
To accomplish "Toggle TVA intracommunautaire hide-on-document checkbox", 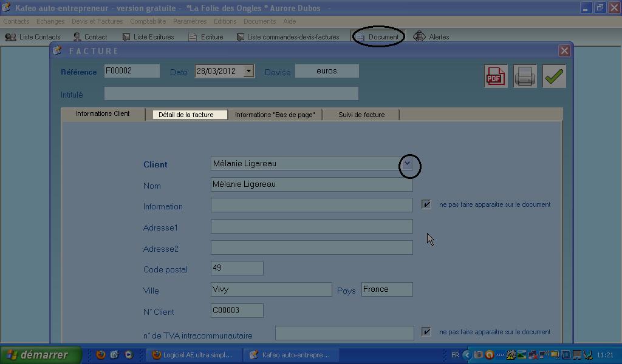I will [x=426, y=332].
